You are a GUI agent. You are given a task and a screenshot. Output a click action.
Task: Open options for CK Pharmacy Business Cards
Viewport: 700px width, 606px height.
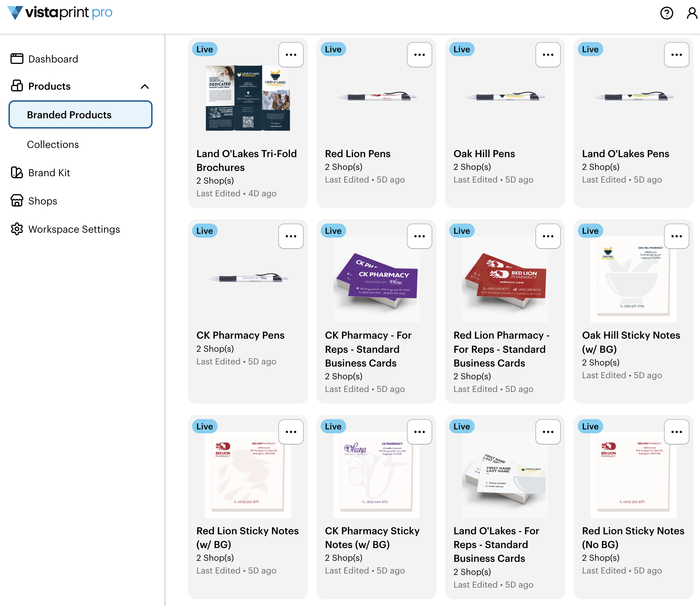[x=420, y=236]
